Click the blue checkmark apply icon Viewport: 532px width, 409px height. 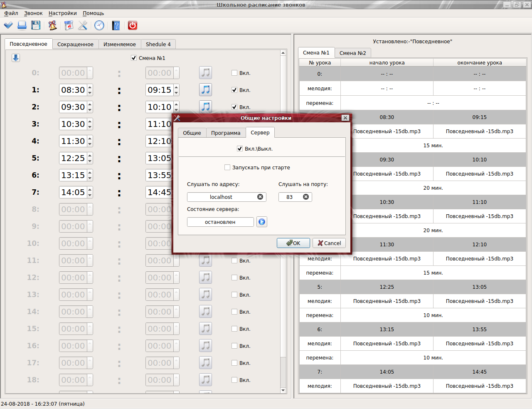(x=8, y=25)
